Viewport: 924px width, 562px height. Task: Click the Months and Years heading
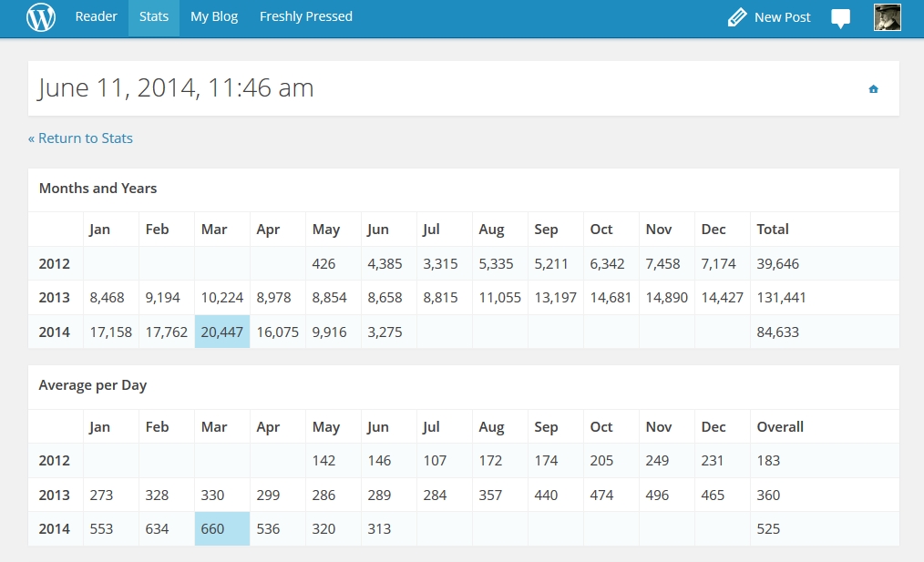click(x=98, y=189)
